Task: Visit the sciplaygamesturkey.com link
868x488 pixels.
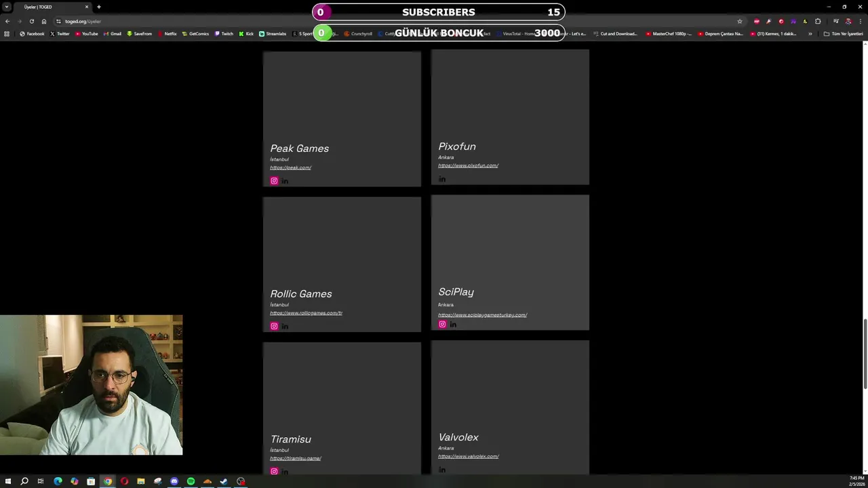Action: pos(482,314)
